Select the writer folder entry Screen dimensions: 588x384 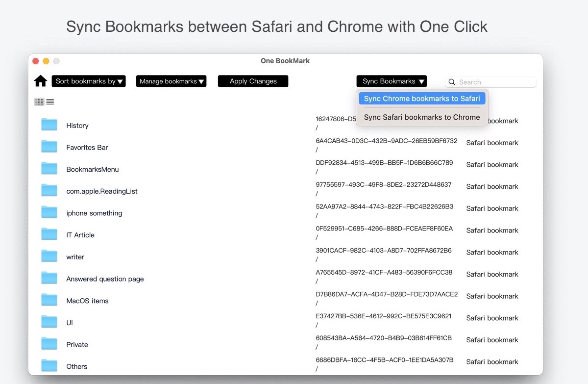click(x=75, y=257)
